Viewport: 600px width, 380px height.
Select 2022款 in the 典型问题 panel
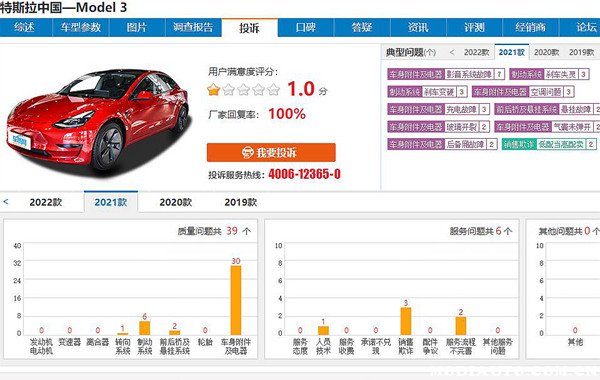(x=476, y=52)
